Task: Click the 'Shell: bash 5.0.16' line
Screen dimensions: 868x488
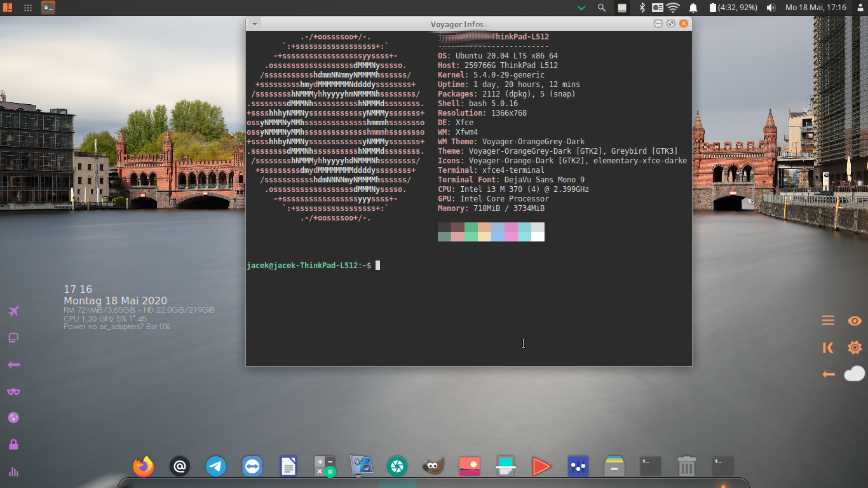Action: pos(478,104)
